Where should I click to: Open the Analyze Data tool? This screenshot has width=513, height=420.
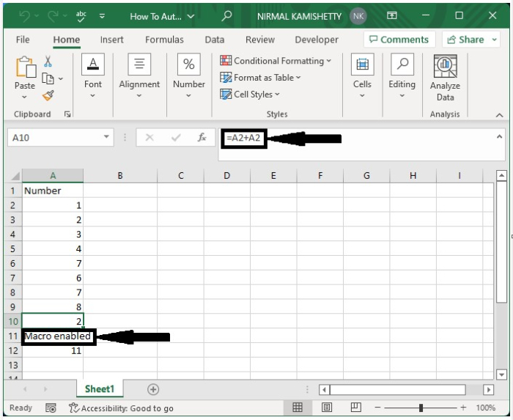[445, 78]
